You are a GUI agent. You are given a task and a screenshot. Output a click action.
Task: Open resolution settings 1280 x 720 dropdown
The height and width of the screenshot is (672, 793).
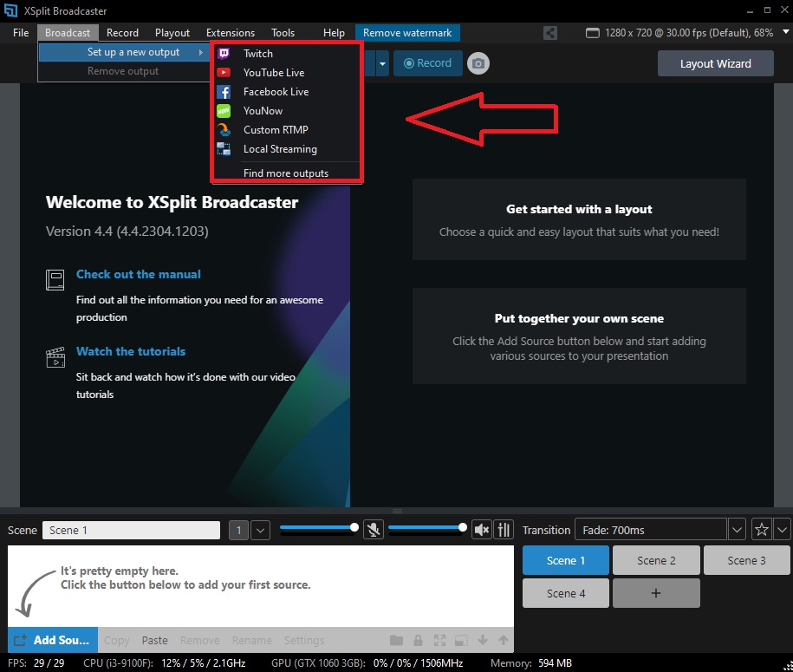point(688,33)
